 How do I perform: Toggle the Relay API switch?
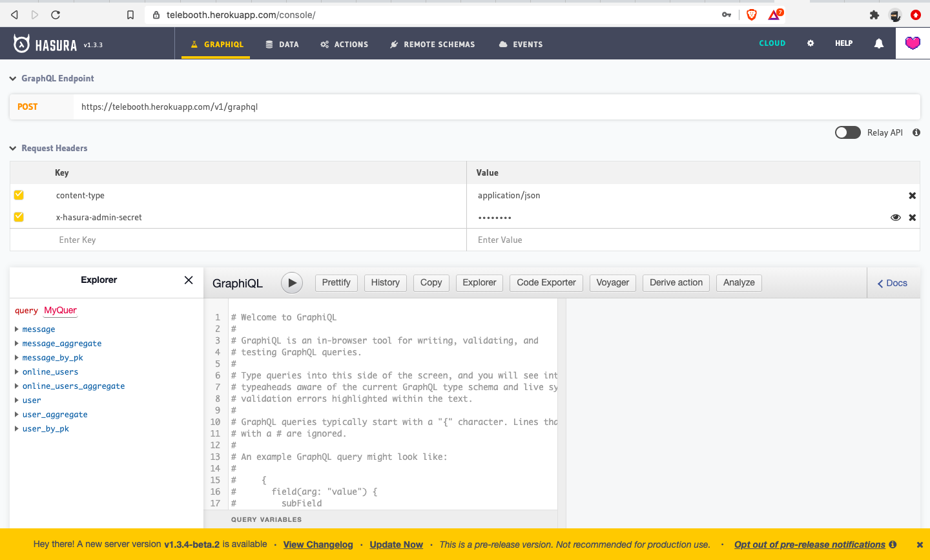click(848, 132)
